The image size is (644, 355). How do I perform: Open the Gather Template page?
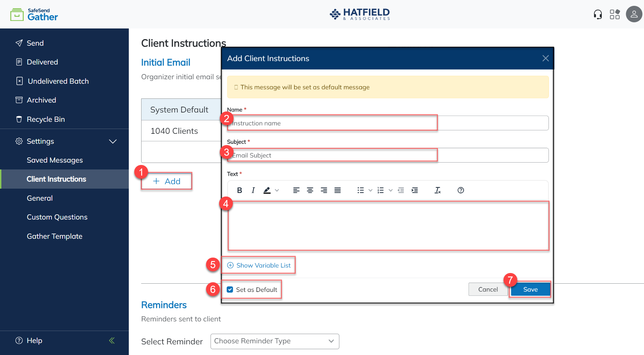coord(54,236)
